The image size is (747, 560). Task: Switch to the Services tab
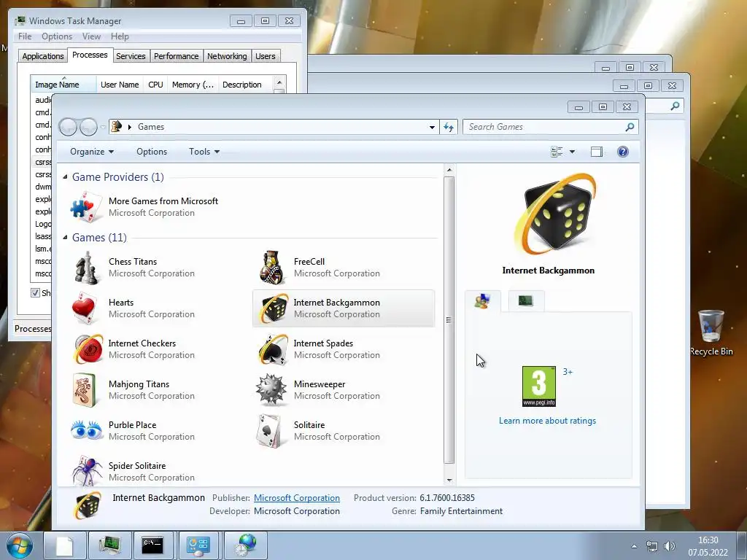click(x=131, y=56)
